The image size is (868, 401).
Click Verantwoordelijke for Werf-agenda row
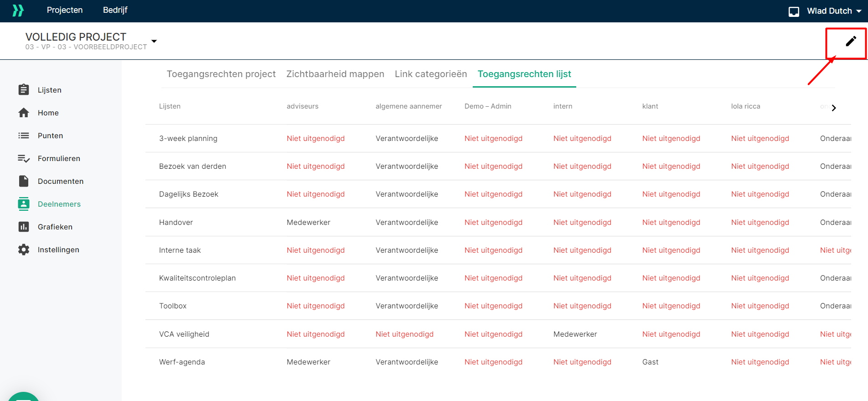click(407, 362)
